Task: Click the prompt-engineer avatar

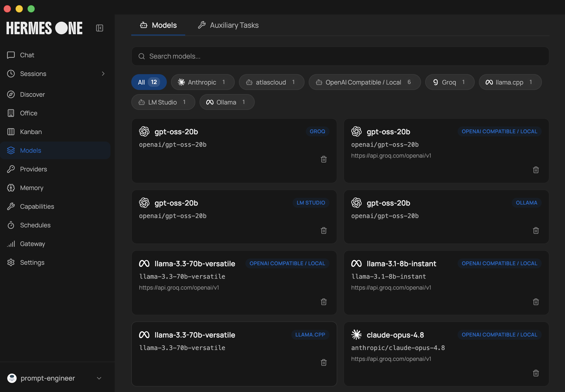Action: pos(12,378)
